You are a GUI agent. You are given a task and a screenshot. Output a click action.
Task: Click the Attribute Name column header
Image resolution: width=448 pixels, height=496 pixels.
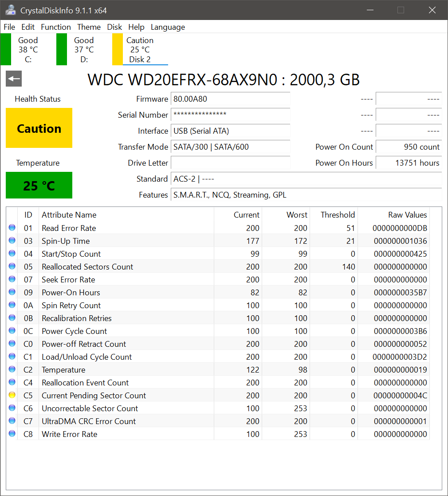coord(126,215)
